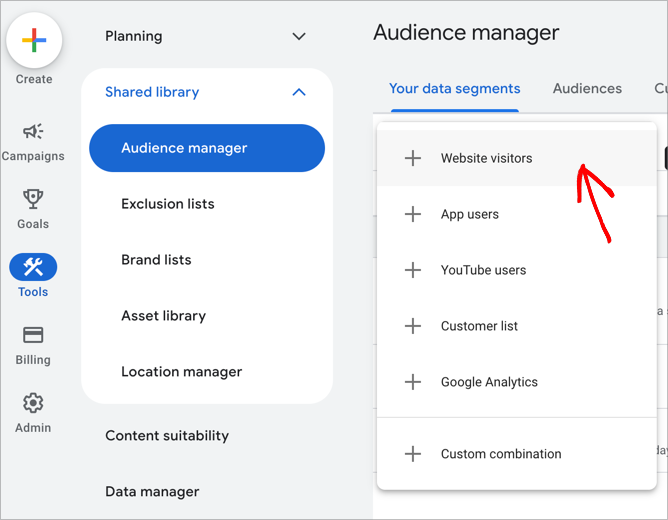Image resolution: width=668 pixels, height=520 pixels.
Task: Choose App users from the dropdown
Action: tap(516, 214)
